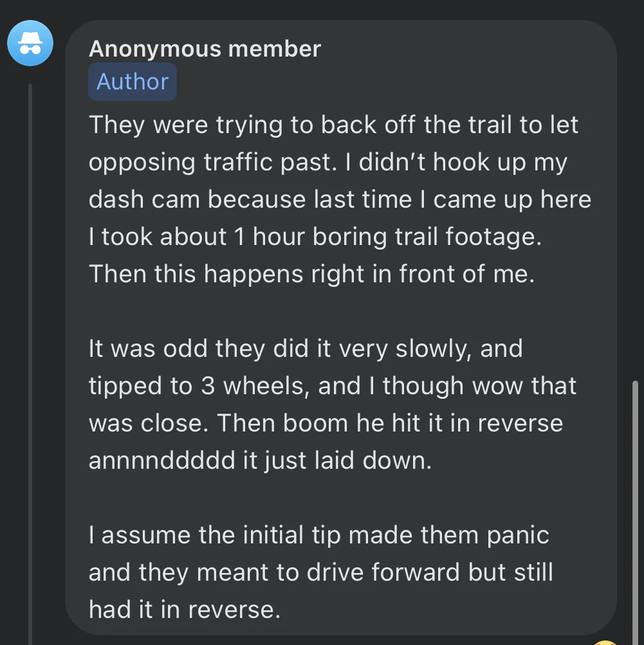The image size is (644, 645).
Task: Click the scrollbar track above the thumb
Action: click(636, 193)
